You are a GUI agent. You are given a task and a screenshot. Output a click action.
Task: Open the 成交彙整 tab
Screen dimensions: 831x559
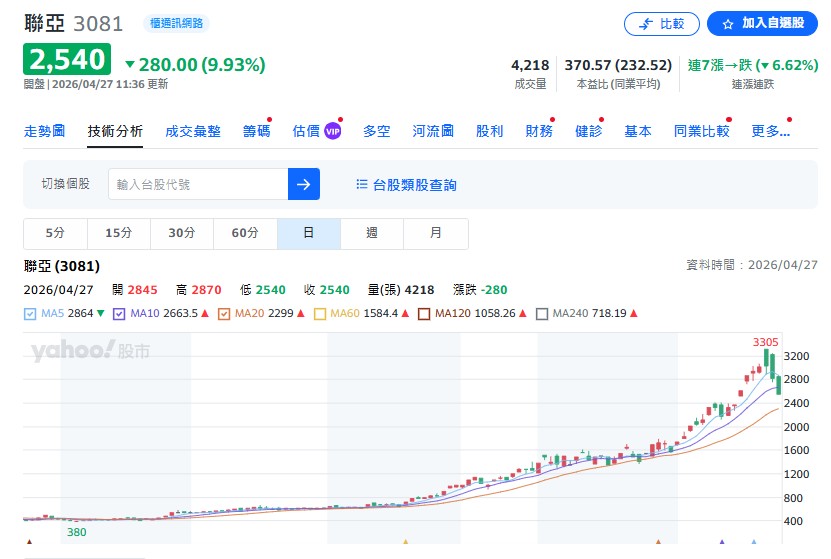click(x=192, y=131)
